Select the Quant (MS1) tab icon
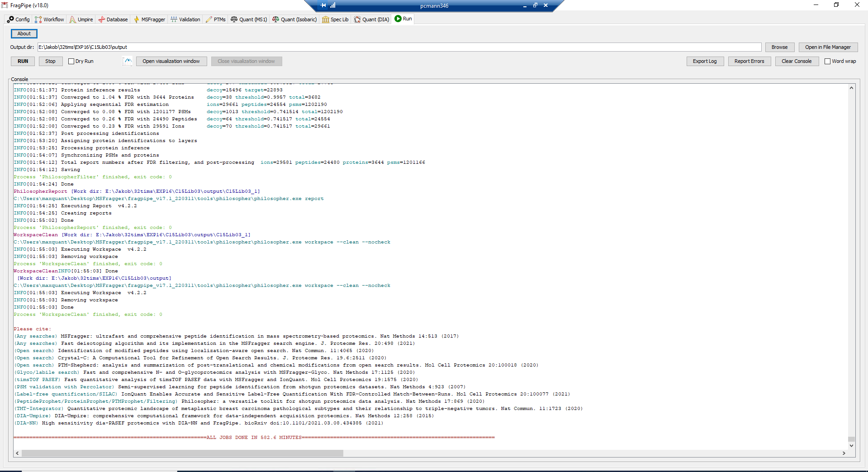868x472 pixels. [234, 19]
